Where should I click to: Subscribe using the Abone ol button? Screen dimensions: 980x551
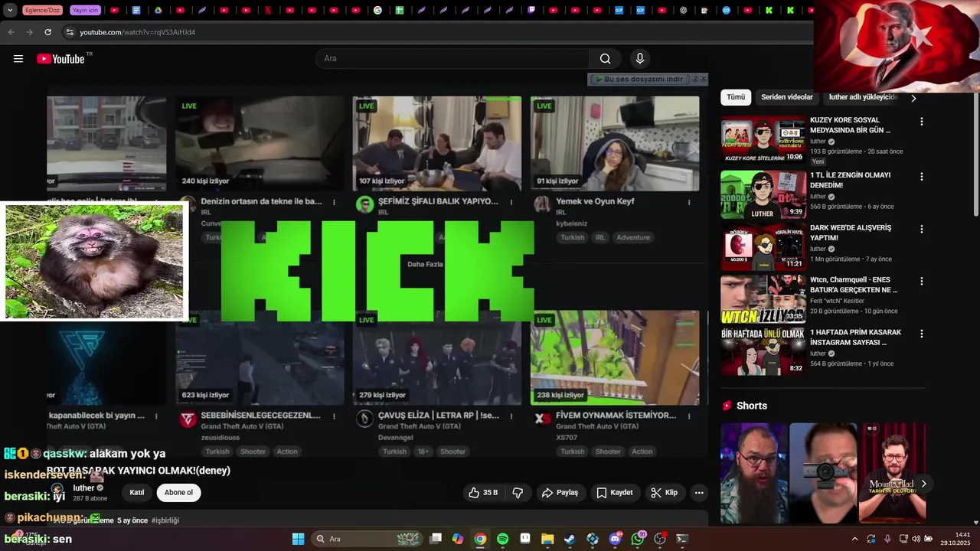pos(179,493)
